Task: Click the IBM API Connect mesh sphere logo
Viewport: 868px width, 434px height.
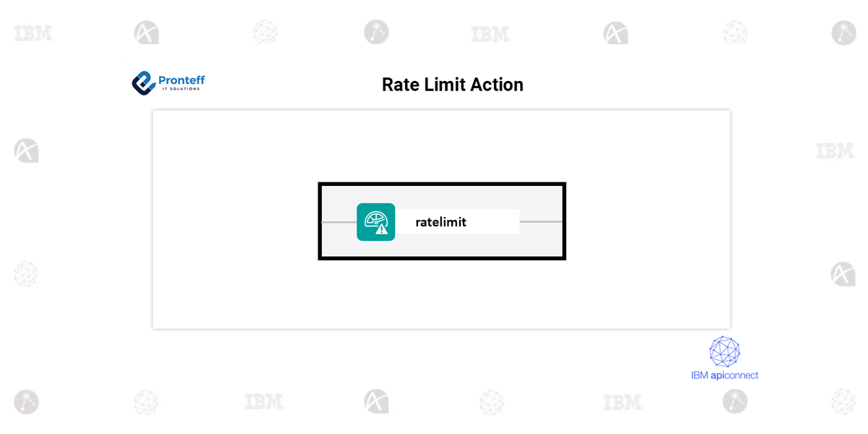Action: 724,352
